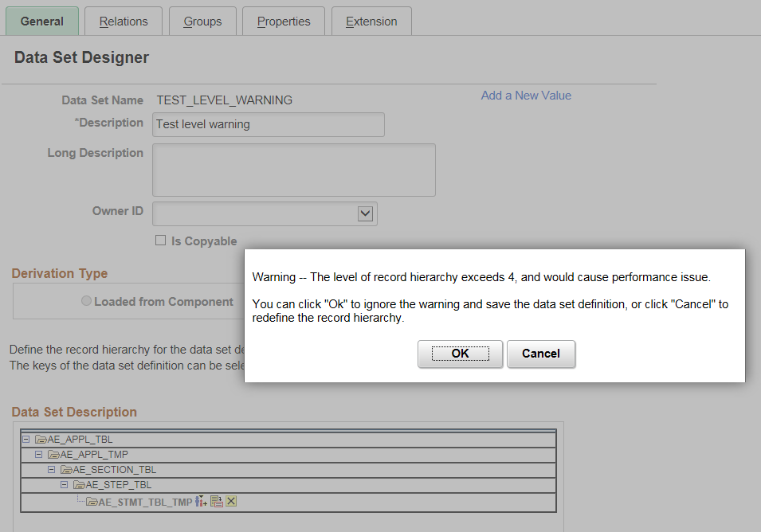Toggle the Is Copyable checkbox
761x532 pixels.
[160, 241]
